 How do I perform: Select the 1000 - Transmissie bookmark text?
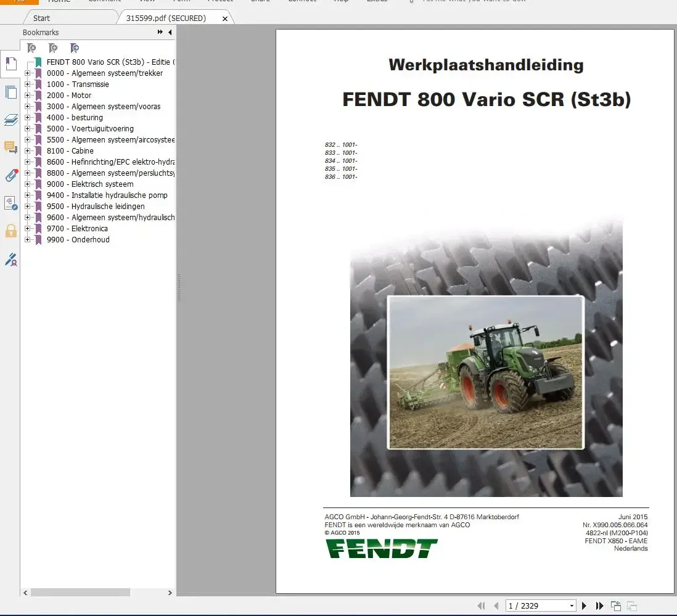click(x=78, y=84)
